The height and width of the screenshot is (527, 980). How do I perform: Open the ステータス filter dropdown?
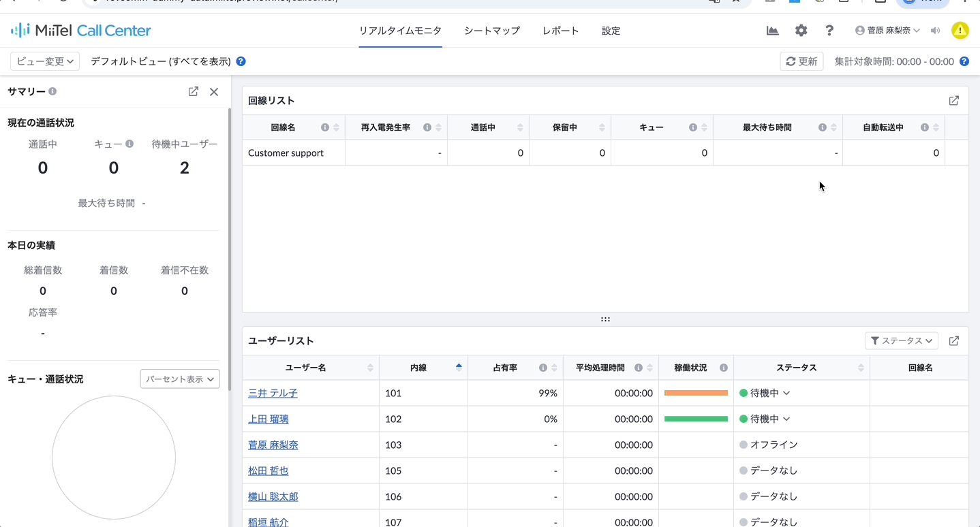pyautogui.click(x=901, y=341)
